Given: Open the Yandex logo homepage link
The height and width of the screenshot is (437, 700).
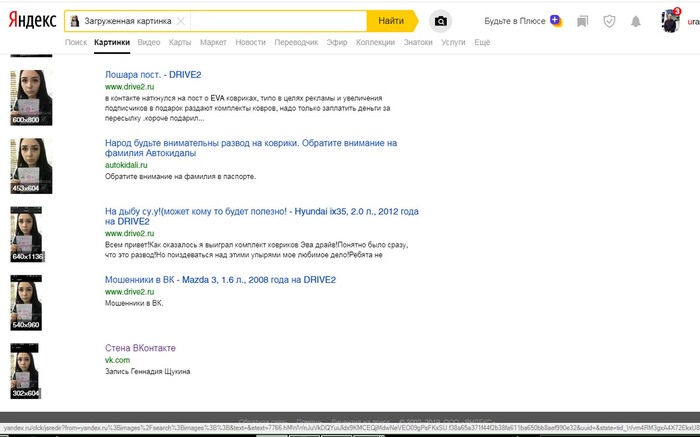Looking at the screenshot, I should click(x=32, y=21).
